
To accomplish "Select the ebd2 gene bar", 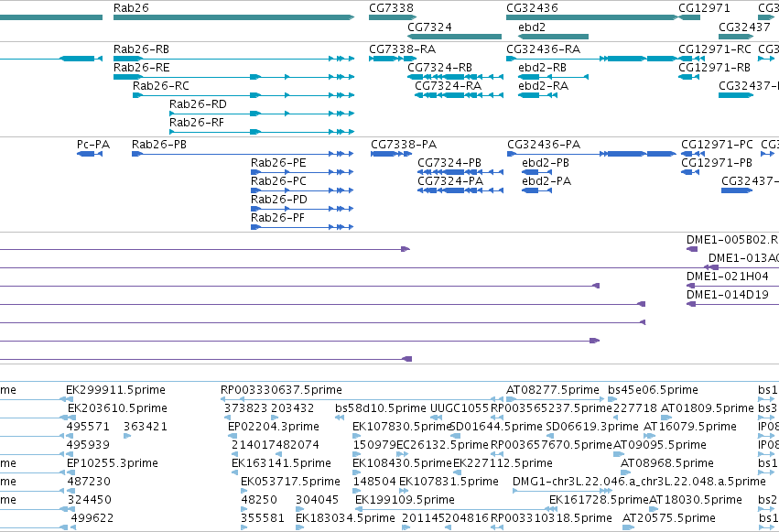I will [554, 37].
